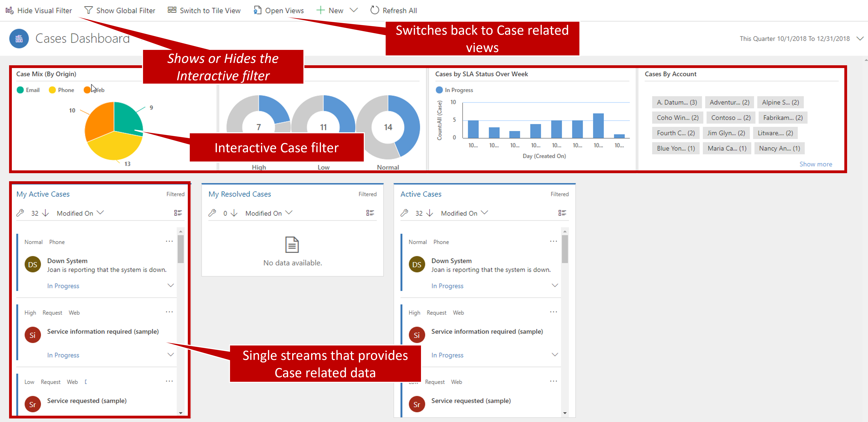Click the Show Global Filter funnel icon
Image resolution: width=868 pixels, height=422 pixels.
[x=88, y=10]
